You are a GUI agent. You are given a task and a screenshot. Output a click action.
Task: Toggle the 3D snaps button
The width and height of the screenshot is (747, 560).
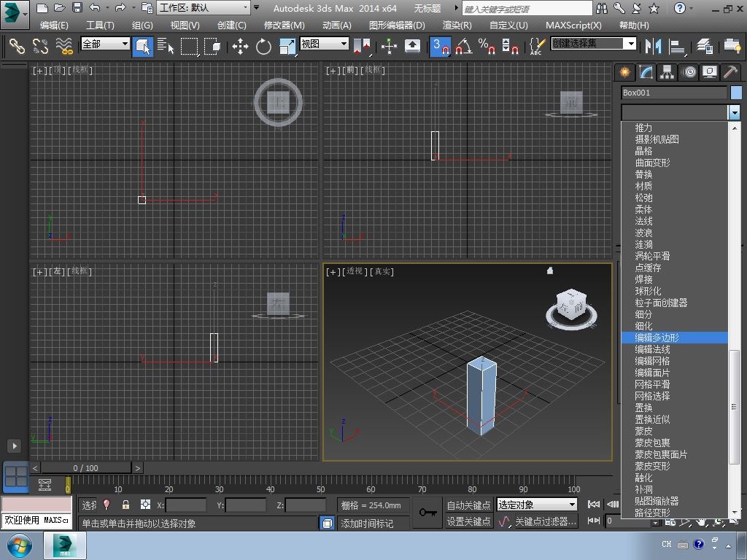(440, 47)
